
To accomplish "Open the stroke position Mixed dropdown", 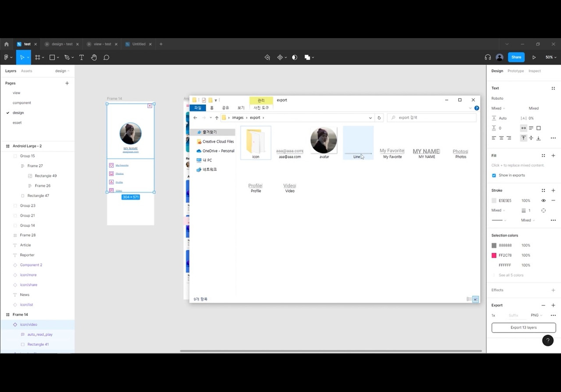I will [498, 210].
